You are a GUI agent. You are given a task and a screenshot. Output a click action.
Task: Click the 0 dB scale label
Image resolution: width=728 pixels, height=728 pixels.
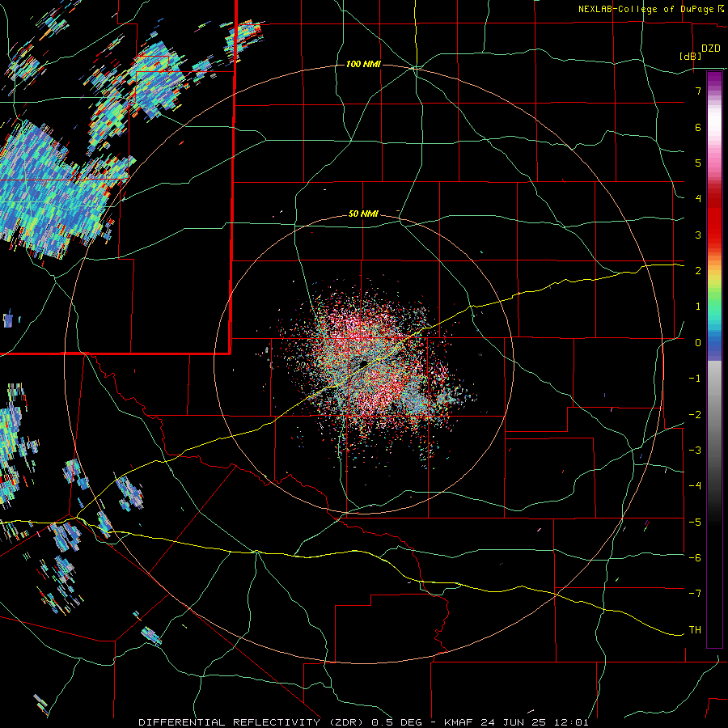(698, 343)
